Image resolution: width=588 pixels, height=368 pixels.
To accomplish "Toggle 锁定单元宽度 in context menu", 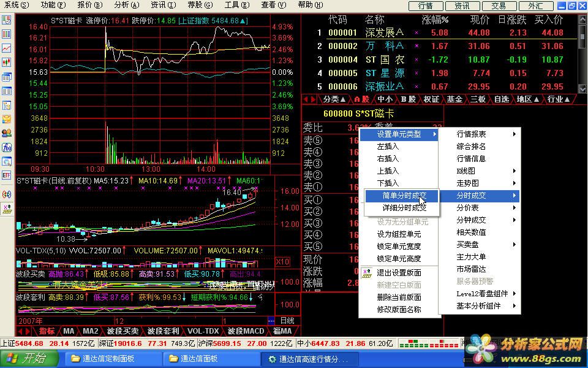I will tap(399, 247).
